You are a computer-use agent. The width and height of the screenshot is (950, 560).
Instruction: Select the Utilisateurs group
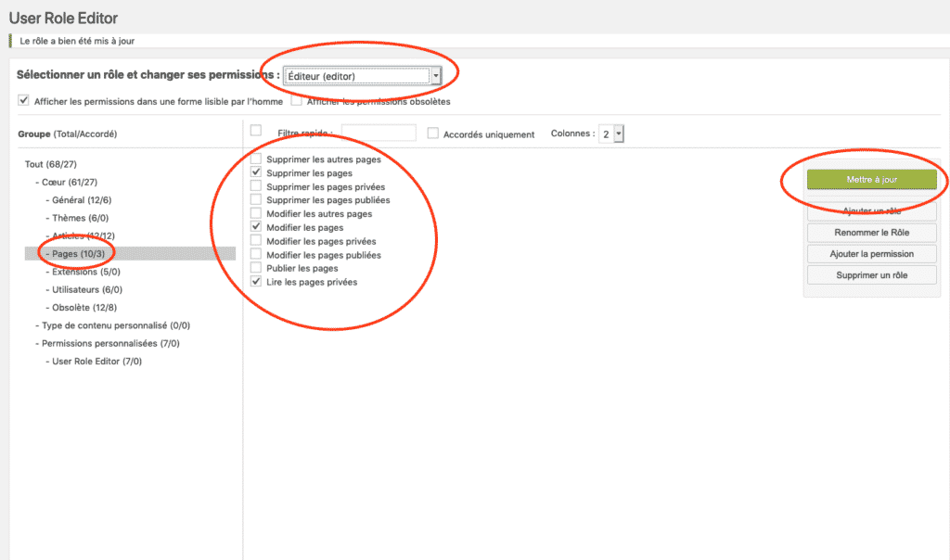(x=83, y=288)
